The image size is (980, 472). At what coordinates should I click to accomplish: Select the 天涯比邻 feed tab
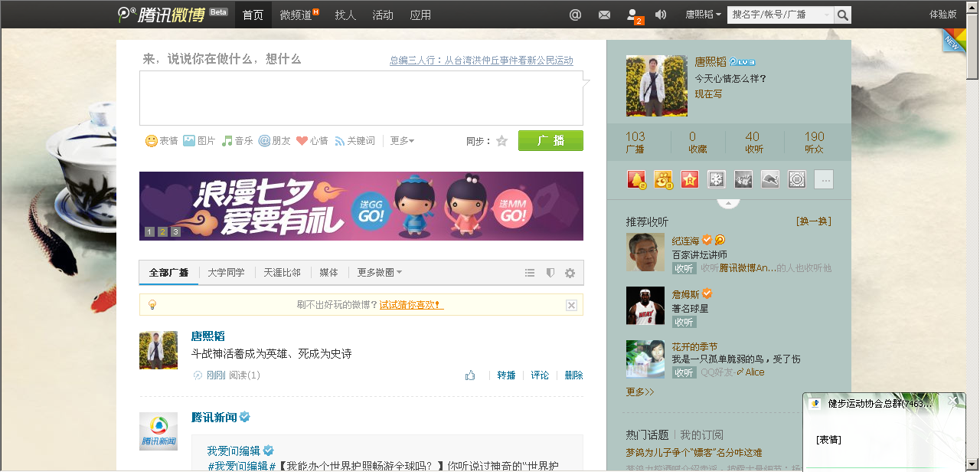[x=283, y=273]
